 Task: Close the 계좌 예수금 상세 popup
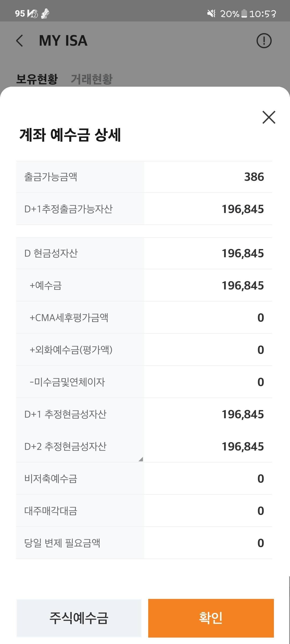pyautogui.click(x=269, y=117)
